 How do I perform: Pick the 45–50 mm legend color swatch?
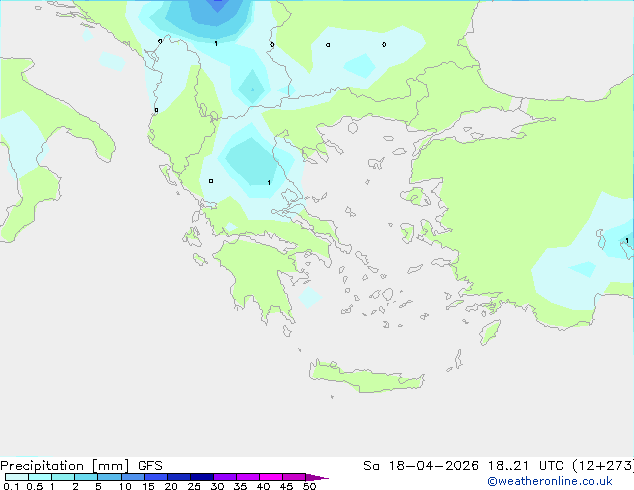coord(294,477)
